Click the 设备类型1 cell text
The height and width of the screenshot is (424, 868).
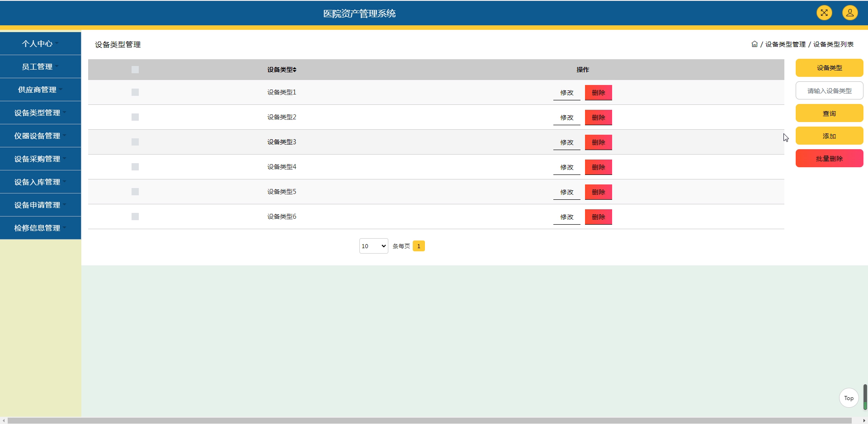(x=282, y=92)
